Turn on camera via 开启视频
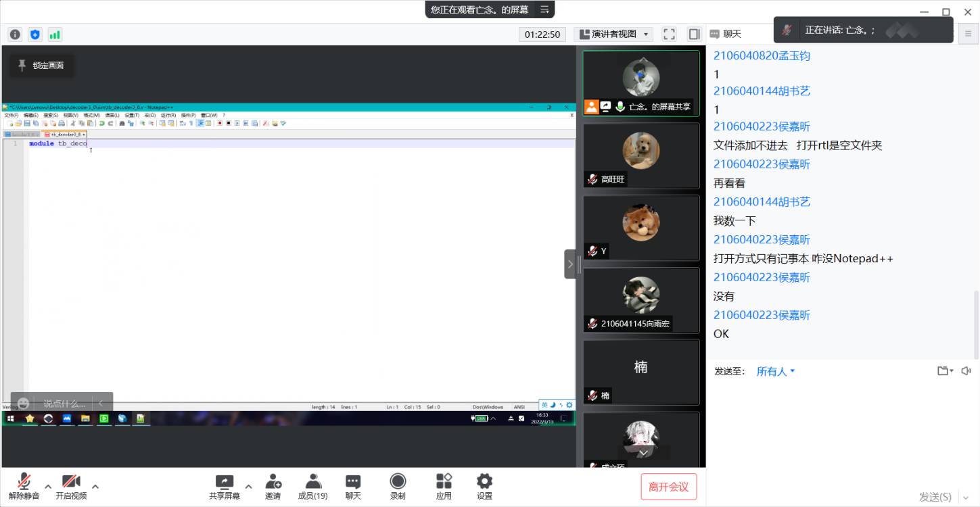This screenshot has height=507, width=980. pos(71,486)
